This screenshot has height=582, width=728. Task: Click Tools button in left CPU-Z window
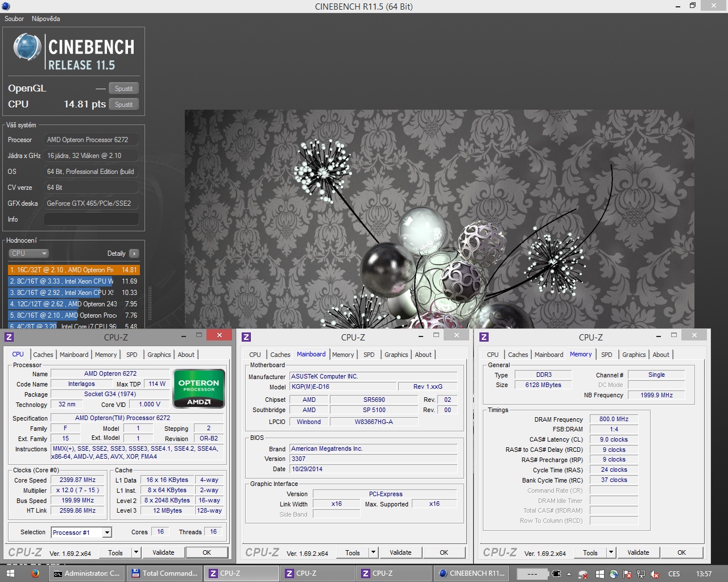coord(115,552)
